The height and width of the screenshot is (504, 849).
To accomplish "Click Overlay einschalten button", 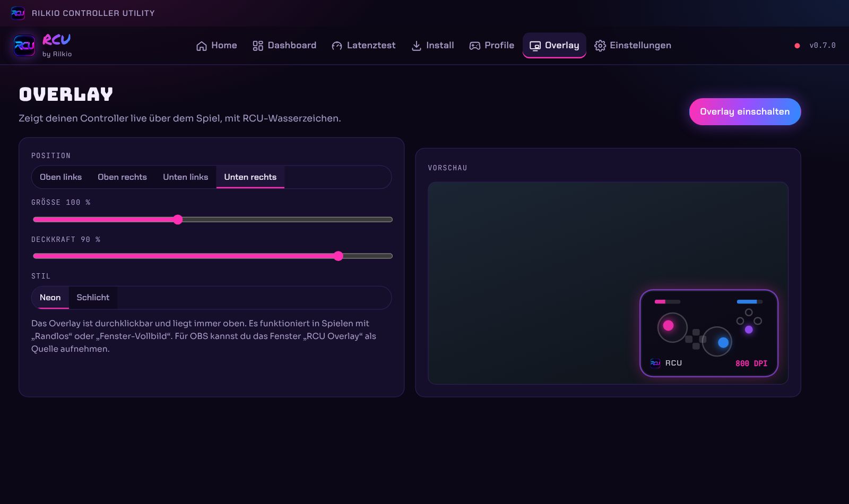I will pyautogui.click(x=745, y=112).
